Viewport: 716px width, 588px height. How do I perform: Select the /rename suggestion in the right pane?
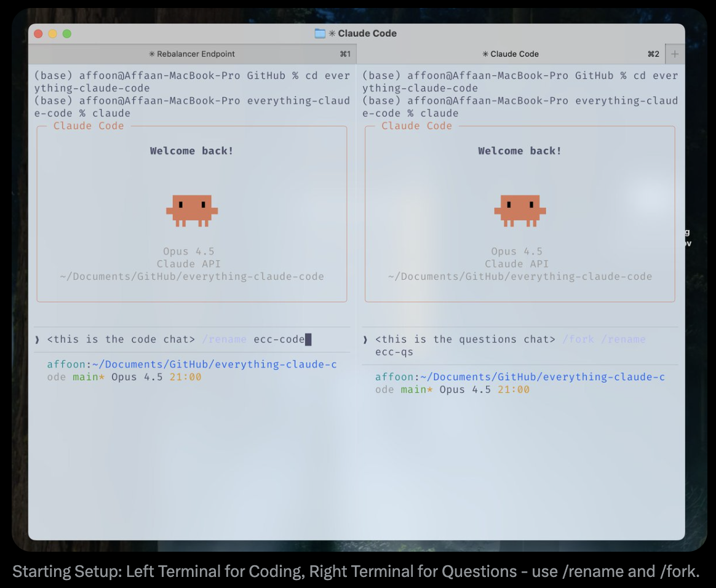623,339
